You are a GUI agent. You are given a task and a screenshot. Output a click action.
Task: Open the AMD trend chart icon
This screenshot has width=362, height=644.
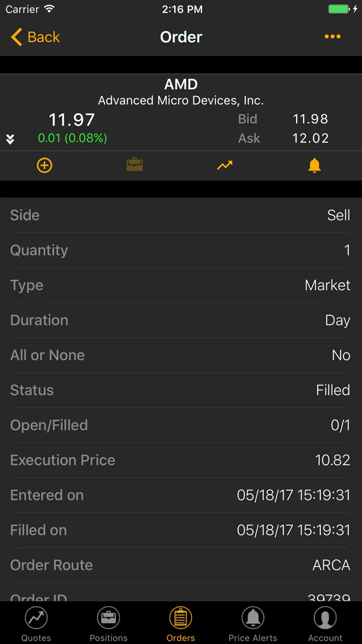[x=225, y=165]
